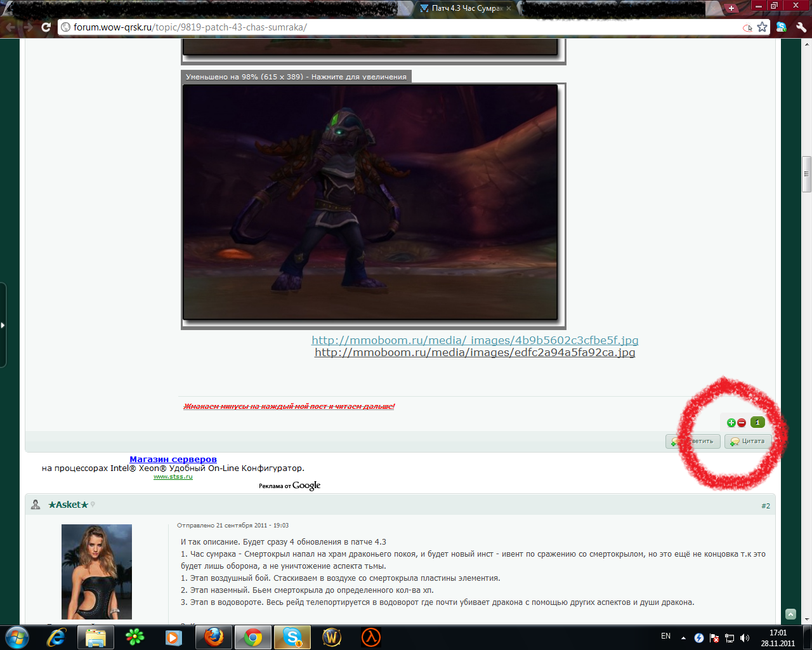The height and width of the screenshot is (650, 812).
Task: Open the media player taskbar icon
Action: coord(174,637)
